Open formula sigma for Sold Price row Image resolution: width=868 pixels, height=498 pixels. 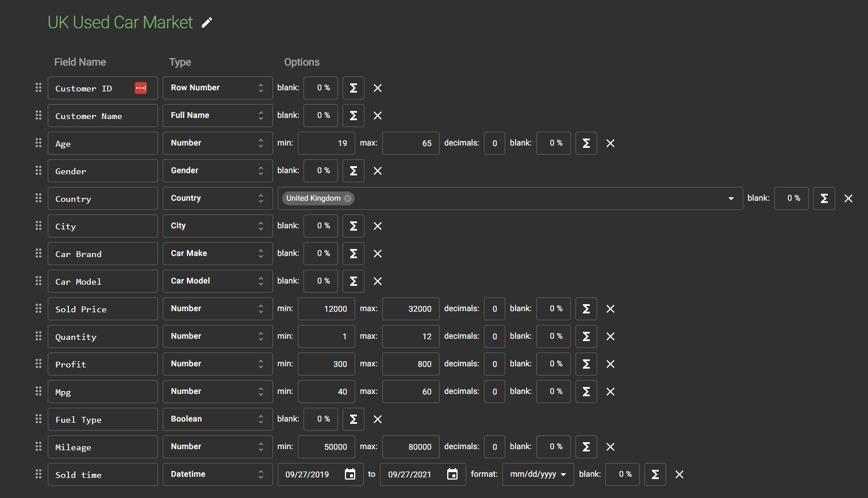tap(586, 309)
